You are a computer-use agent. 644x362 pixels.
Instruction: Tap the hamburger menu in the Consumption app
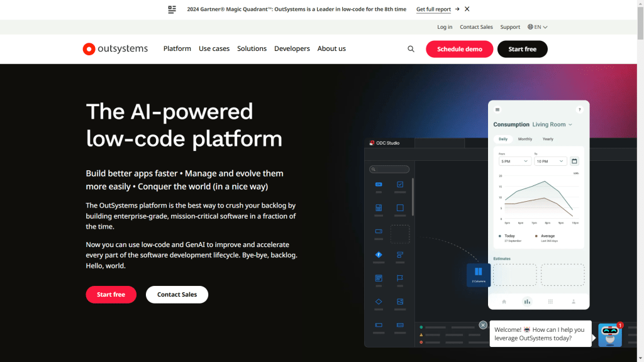(497, 109)
